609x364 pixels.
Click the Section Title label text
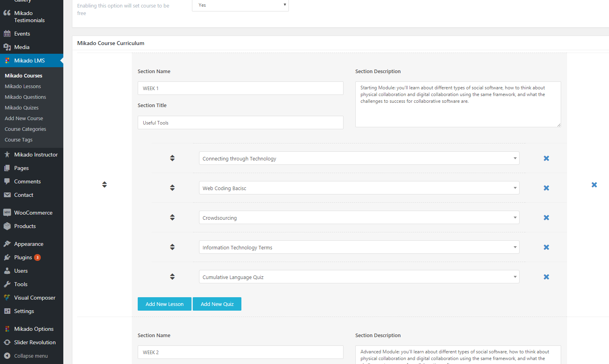(152, 105)
